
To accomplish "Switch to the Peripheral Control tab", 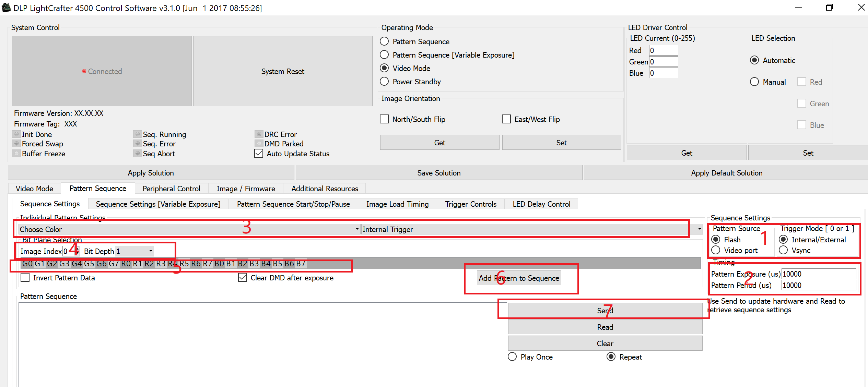I will pyautogui.click(x=171, y=189).
